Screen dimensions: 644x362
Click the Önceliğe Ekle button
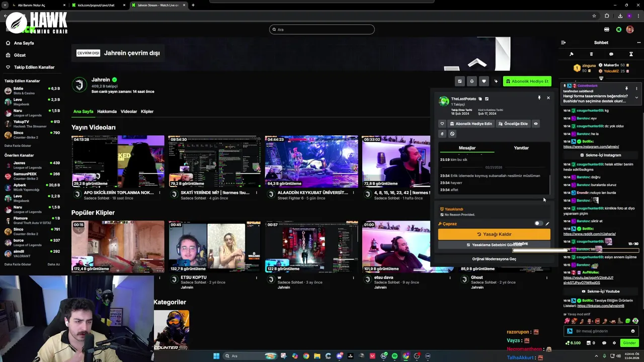(513, 124)
